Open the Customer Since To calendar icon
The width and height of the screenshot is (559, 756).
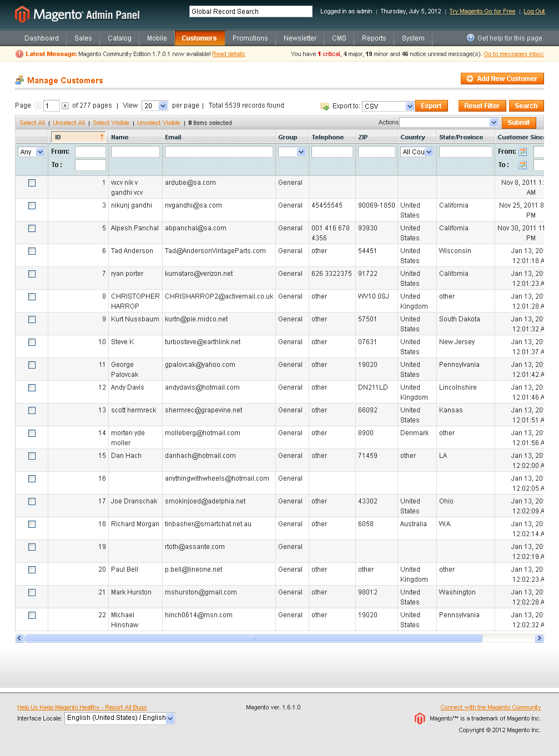tap(522, 165)
